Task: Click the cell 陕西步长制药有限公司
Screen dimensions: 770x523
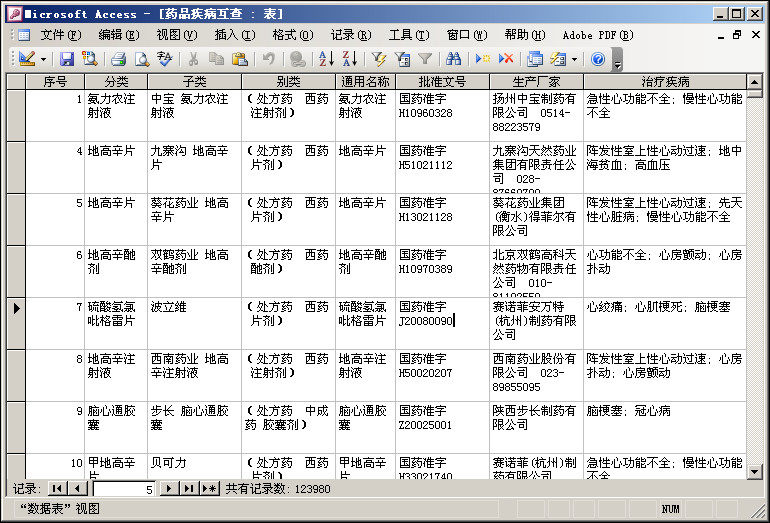Action: (536, 427)
